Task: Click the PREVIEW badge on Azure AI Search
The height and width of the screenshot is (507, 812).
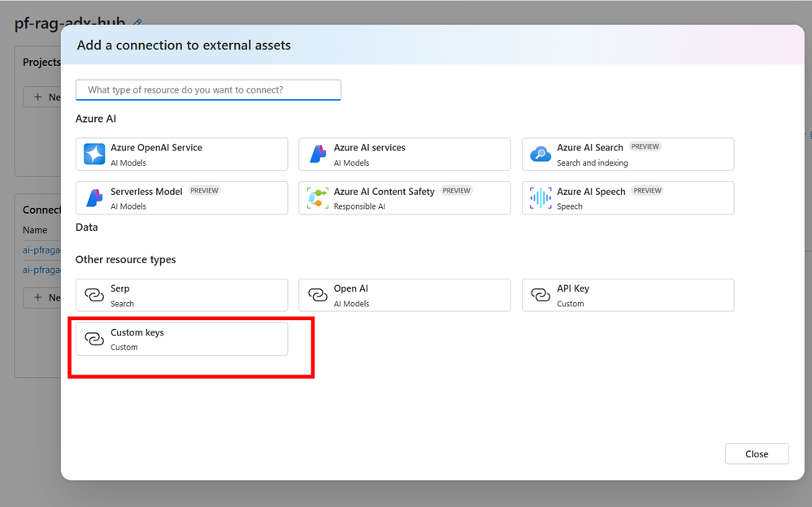Action: (645, 146)
